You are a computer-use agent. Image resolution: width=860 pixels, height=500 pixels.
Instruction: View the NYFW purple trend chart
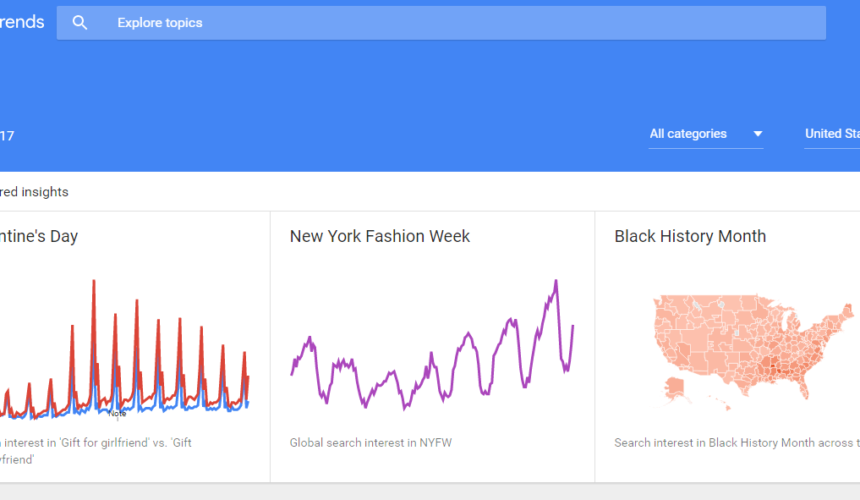[x=432, y=345]
